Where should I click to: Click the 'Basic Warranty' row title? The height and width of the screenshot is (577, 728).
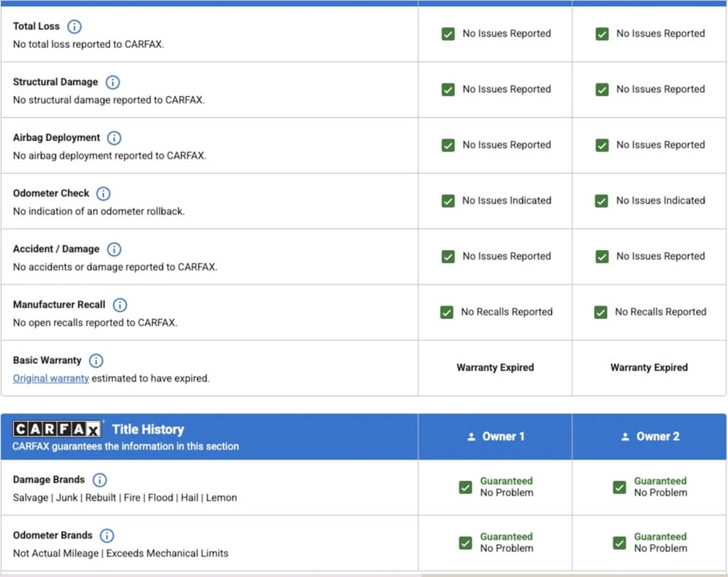coord(47,361)
